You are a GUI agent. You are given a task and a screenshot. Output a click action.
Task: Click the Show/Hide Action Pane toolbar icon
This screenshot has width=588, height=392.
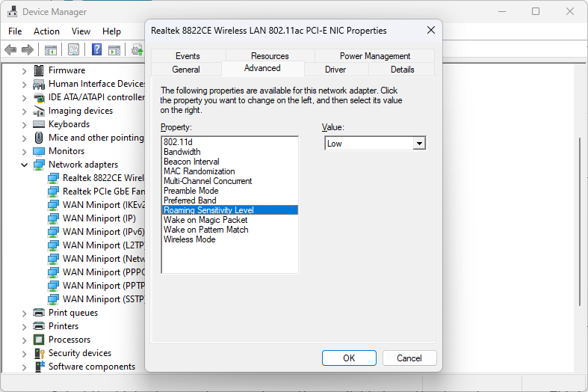[x=114, y=50]
